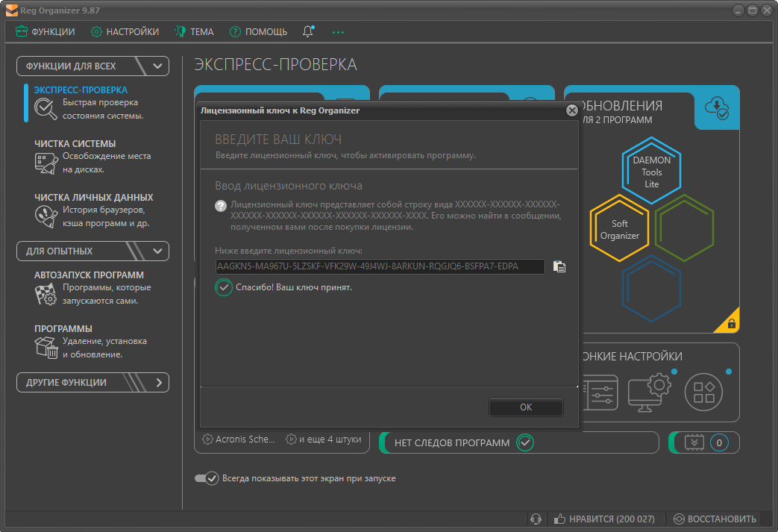Click the yellow lock corner icon

click(x=731, y=324)
